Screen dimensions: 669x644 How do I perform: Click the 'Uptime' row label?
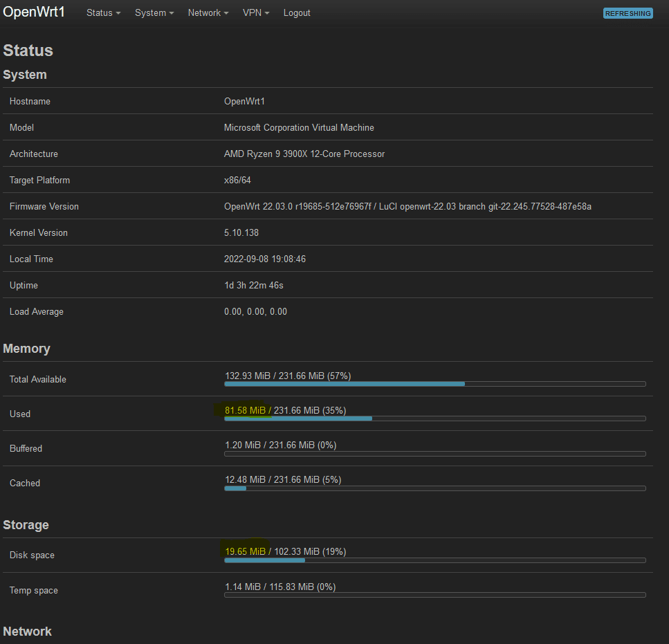24,285
